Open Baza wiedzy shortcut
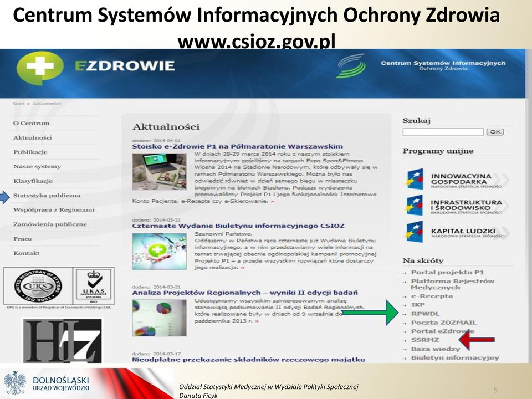 [436, 349]
